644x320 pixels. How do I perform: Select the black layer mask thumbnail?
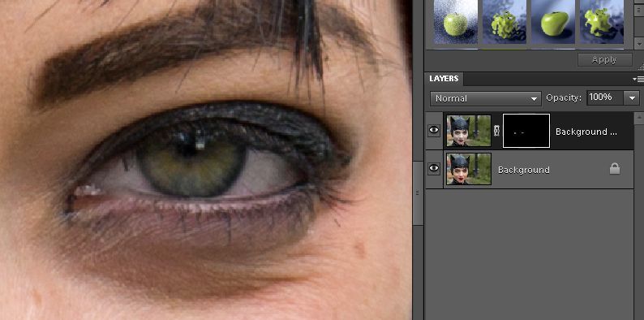526,131
